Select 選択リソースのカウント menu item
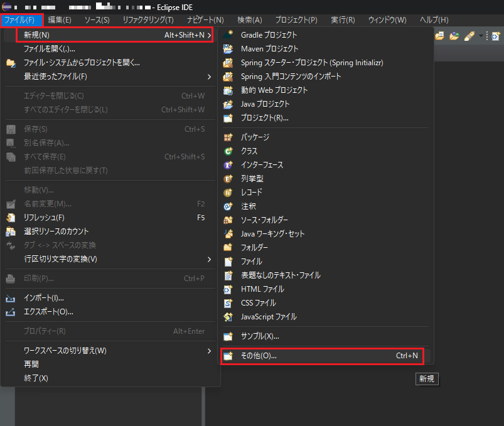The image size is (504, 426). tap(110, 232)
